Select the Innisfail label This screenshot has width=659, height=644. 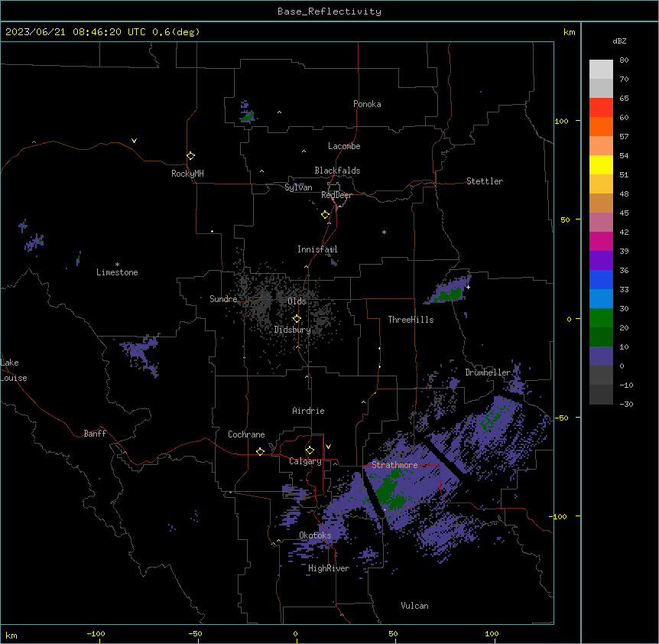317,249
